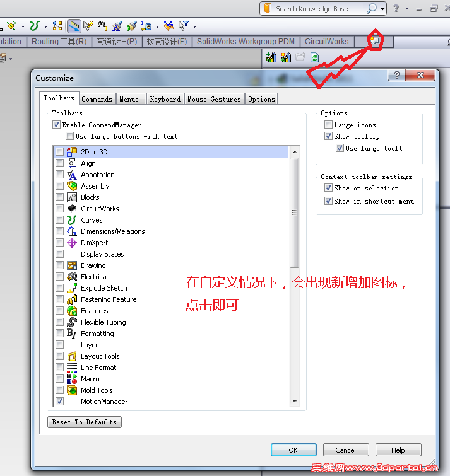450x476 pixels.
Task: Switch to the Menus tab
Action: point(129,99)
